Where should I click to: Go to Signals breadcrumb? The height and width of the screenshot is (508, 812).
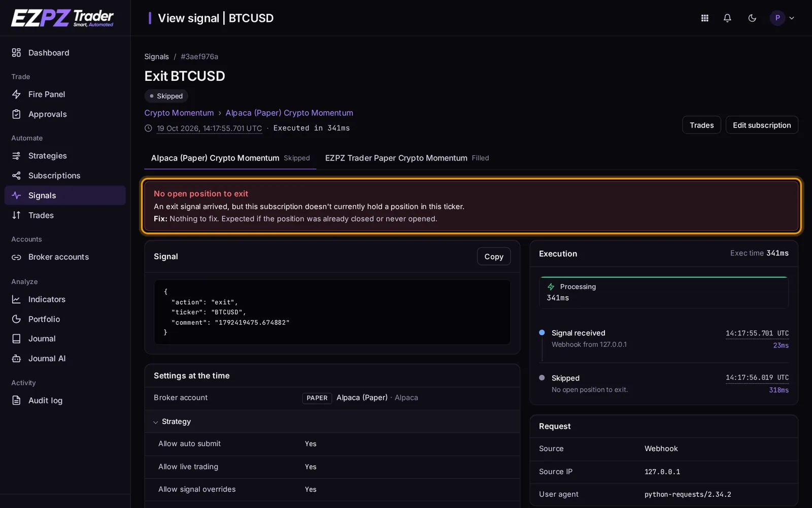pos(156,57)
